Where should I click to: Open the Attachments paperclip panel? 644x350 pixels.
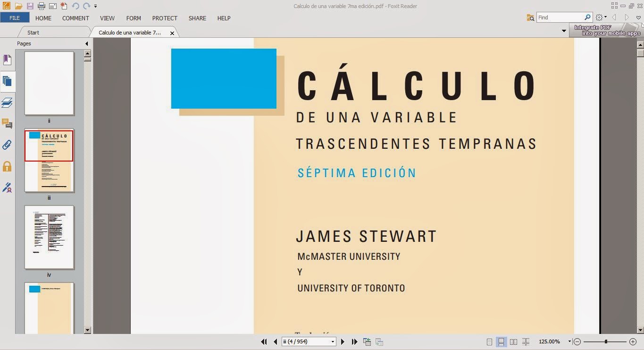click(7, 145)
